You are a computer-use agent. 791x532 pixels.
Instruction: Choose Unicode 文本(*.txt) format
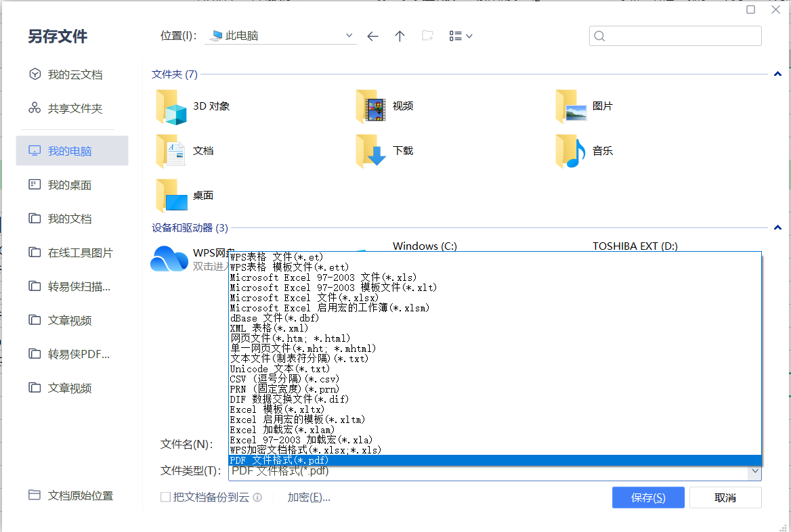click(494, 369)
